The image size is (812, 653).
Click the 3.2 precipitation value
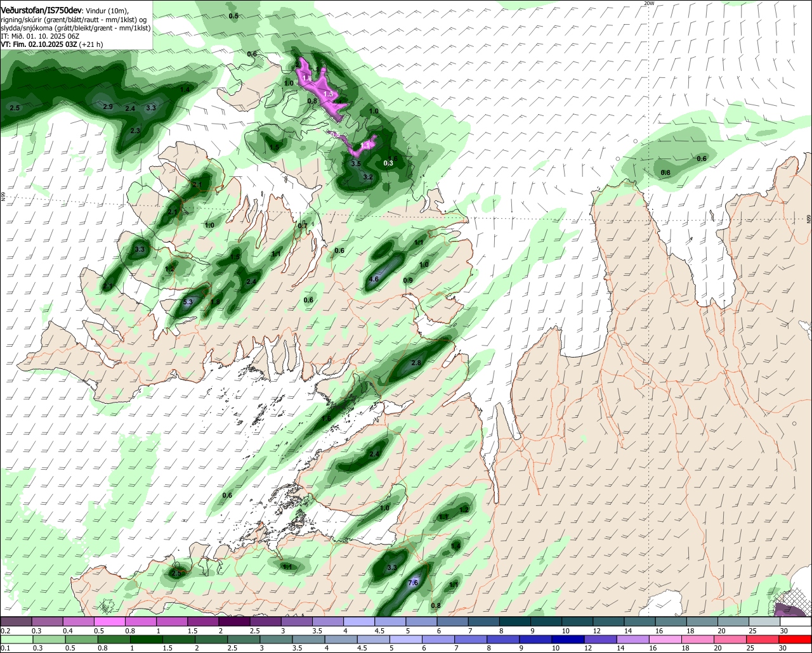coord(368,177)
